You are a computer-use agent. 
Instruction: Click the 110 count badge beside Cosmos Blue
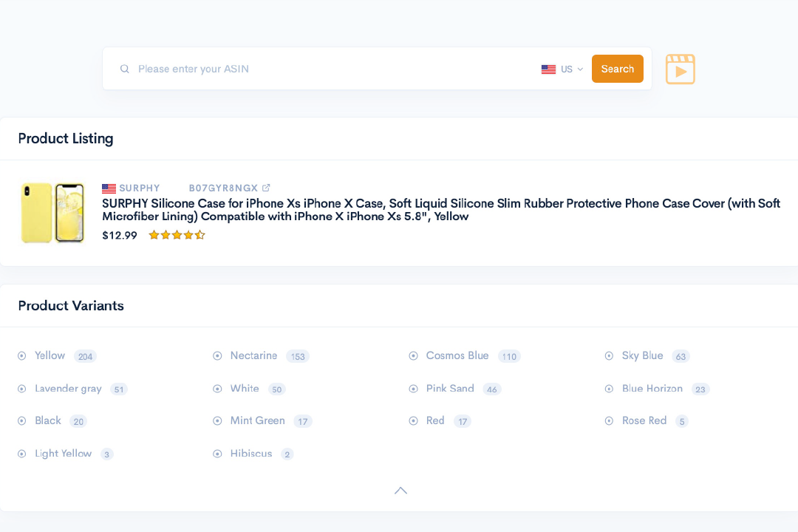pos(509,356)
